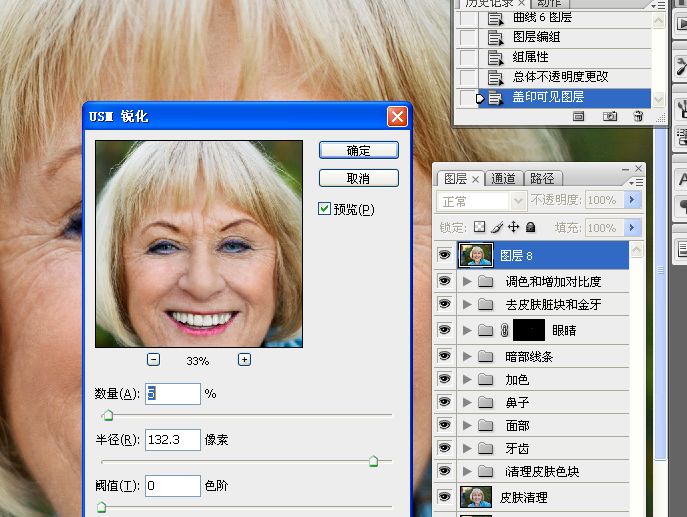This screenshot has width=687, height=517.
Task: Click the 半径 radius slider handle
Action: [x=373, y=461]
